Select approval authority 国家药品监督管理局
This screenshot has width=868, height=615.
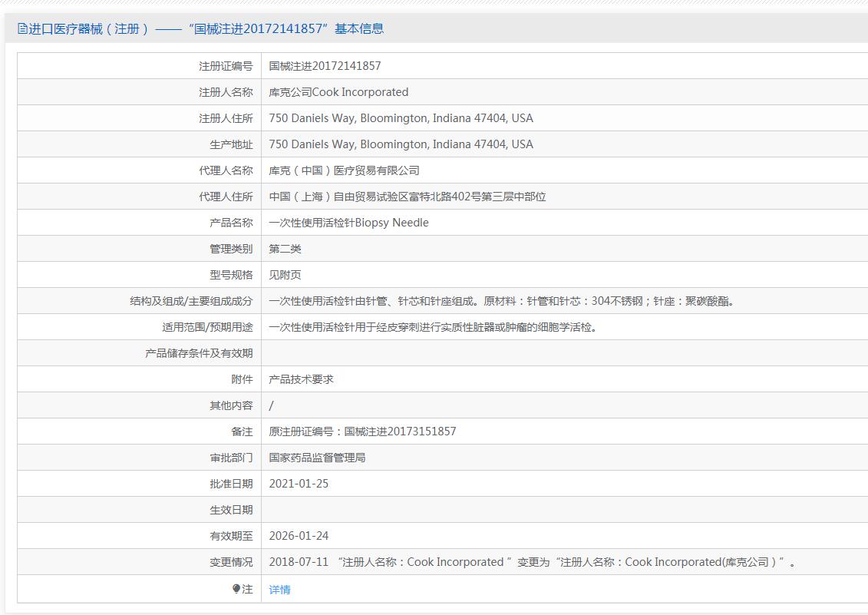317,458
